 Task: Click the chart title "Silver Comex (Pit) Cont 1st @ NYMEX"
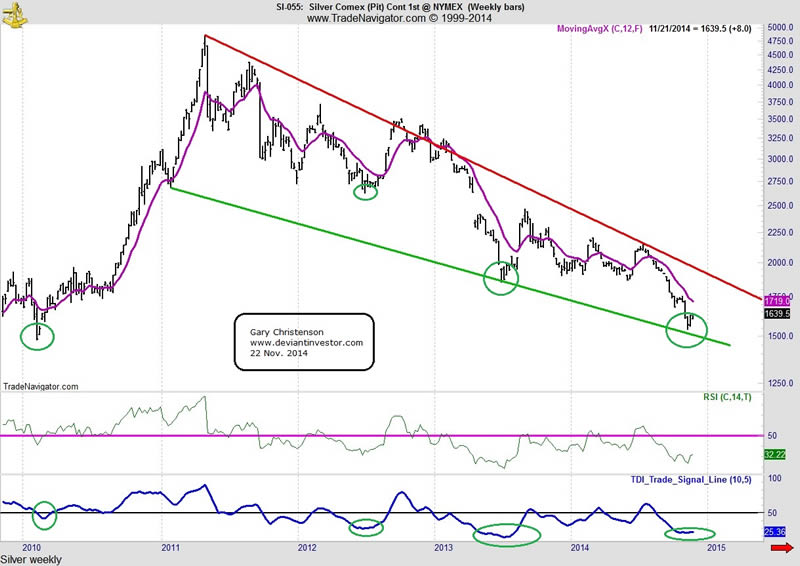tap(386, 7)
